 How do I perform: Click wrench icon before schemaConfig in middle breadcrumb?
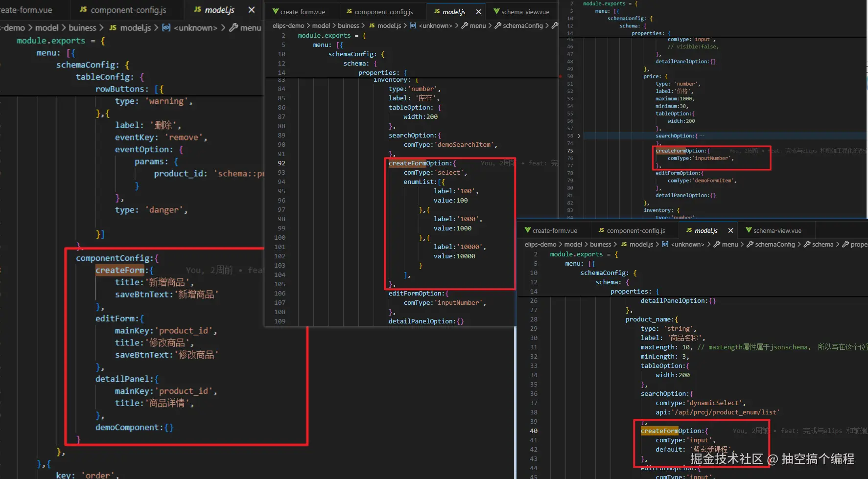tap(498, 25)
